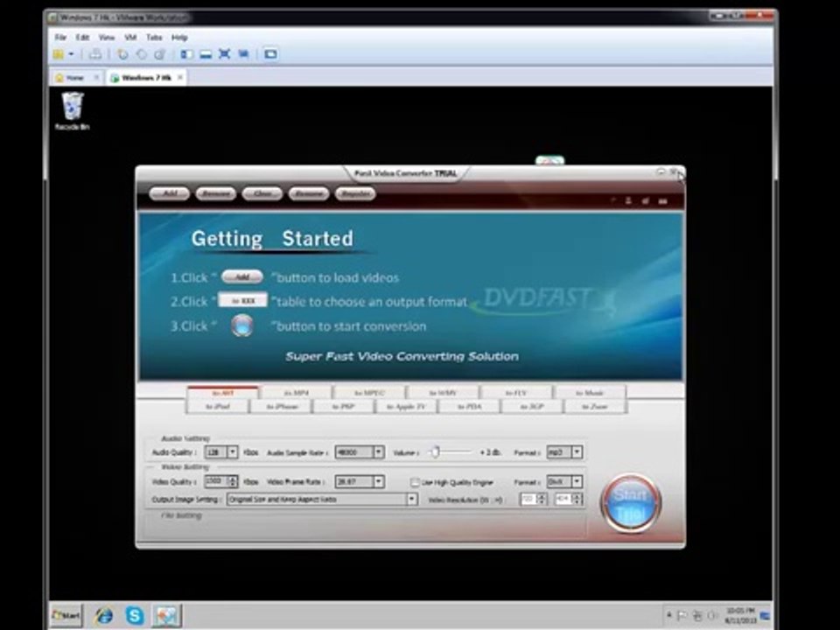840x630 pixels.
Task: Show hidden system tray icons arrow
Action: pos(668,615)
